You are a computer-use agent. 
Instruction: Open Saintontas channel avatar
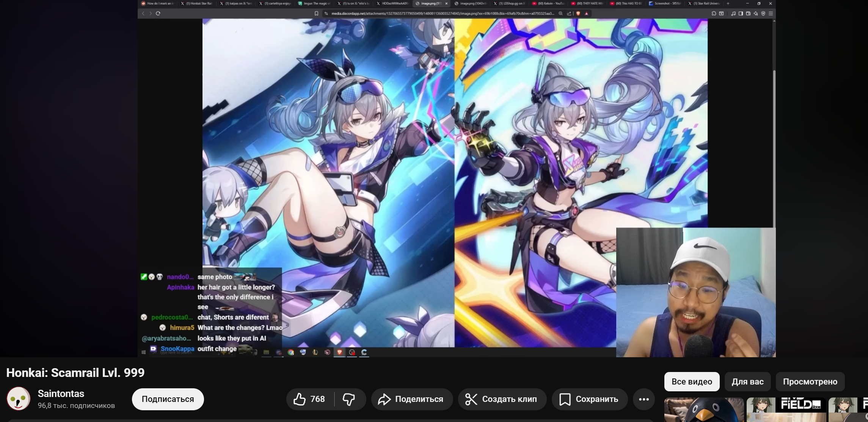tap(18, 399)
